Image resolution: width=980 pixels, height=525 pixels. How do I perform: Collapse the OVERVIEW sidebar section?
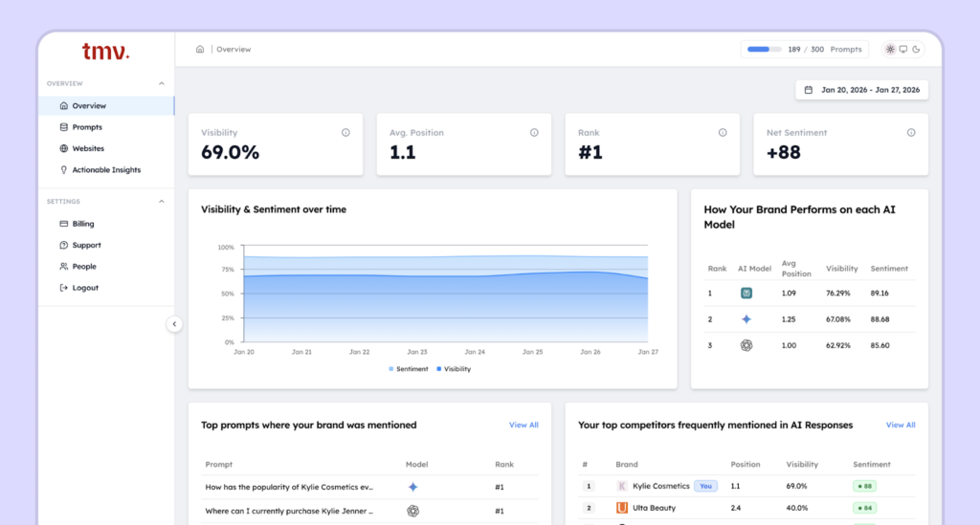pos(161,84)
